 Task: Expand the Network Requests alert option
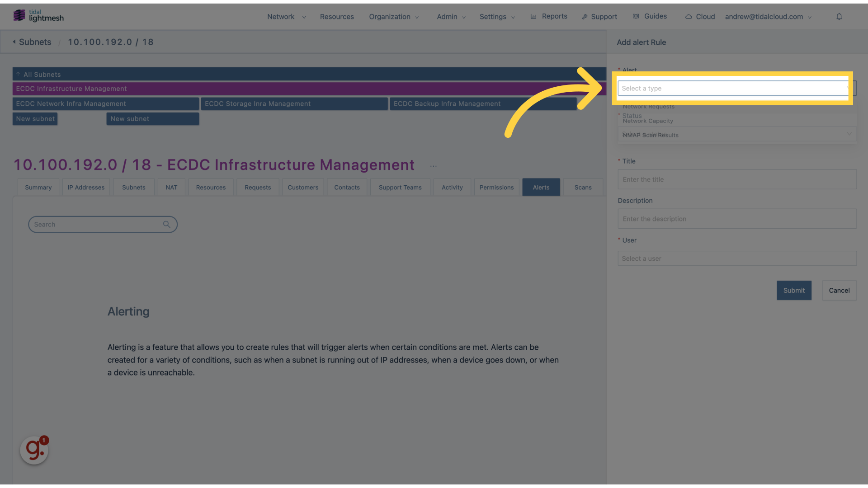(649, 107)
